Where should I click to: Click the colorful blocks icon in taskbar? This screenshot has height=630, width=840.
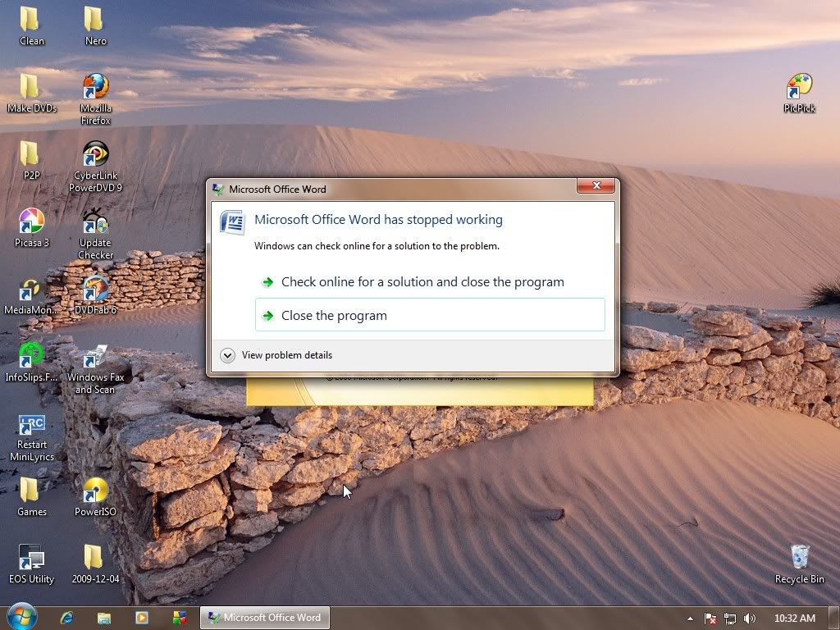180,618
